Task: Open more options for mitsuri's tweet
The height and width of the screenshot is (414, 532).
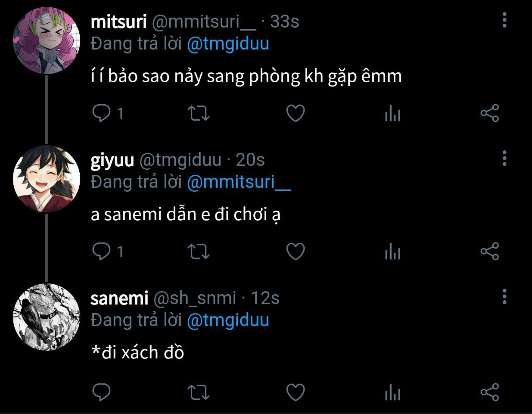Action: coord(504,20)
